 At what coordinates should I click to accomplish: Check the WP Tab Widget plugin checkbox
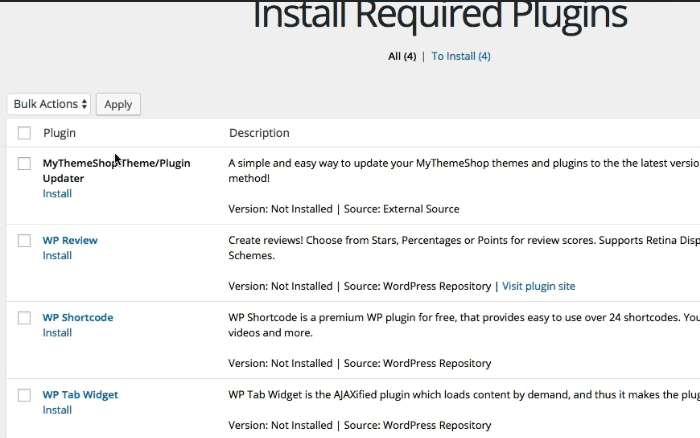(x=24, y=395)
